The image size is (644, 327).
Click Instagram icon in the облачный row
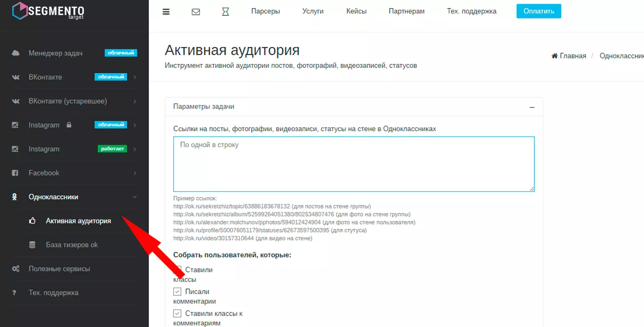[x=15, y=125]
